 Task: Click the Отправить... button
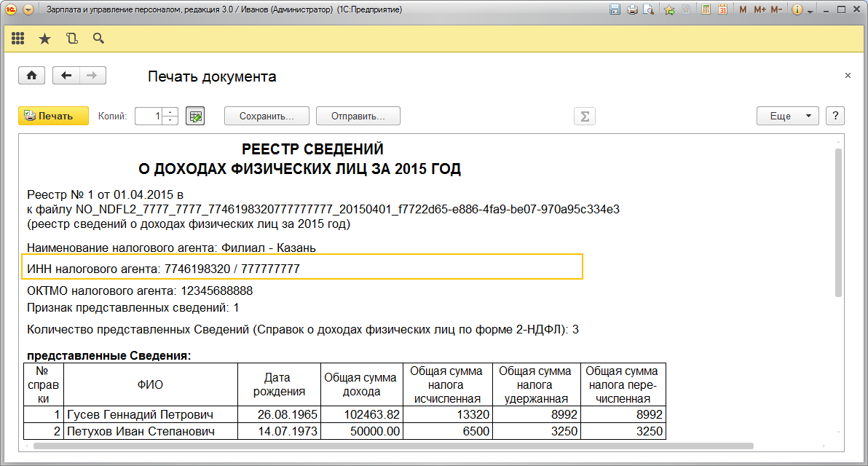point(358,116)
